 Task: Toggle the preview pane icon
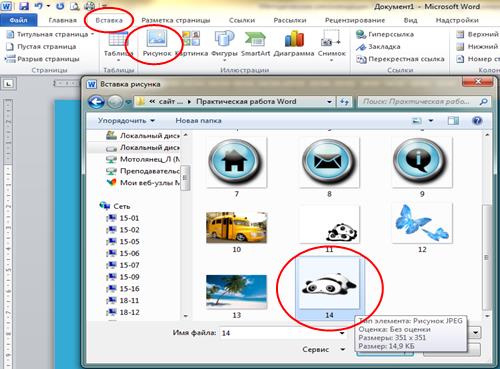click(453, 121)
